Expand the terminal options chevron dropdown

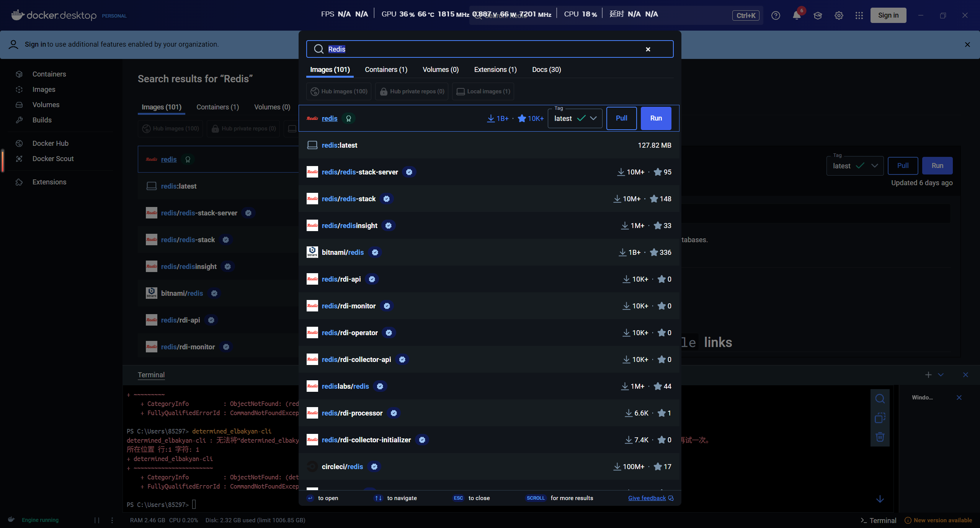(941, 375)
